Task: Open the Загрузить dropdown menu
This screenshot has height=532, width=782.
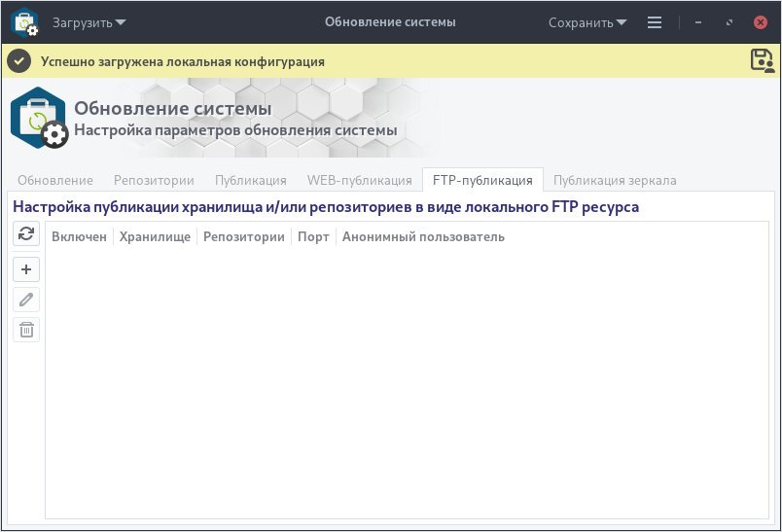Action: point(89,22)
